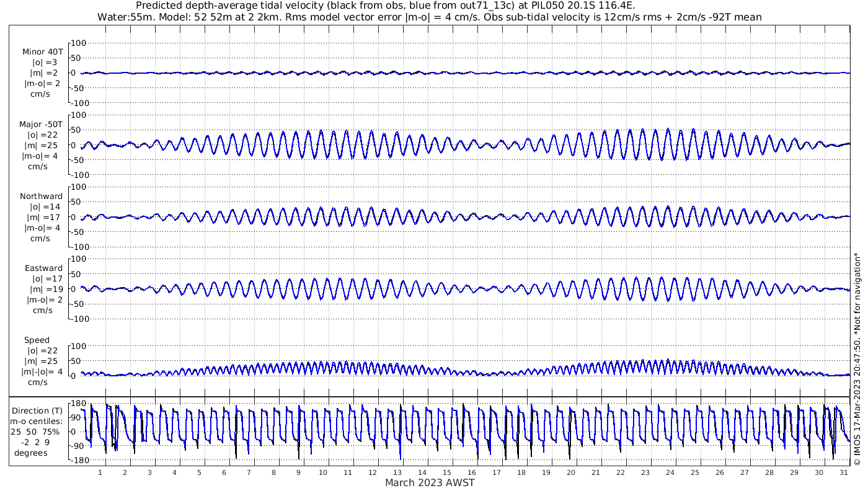
Task: Click the "m-o centiles:" text
Action: [37, 422]
